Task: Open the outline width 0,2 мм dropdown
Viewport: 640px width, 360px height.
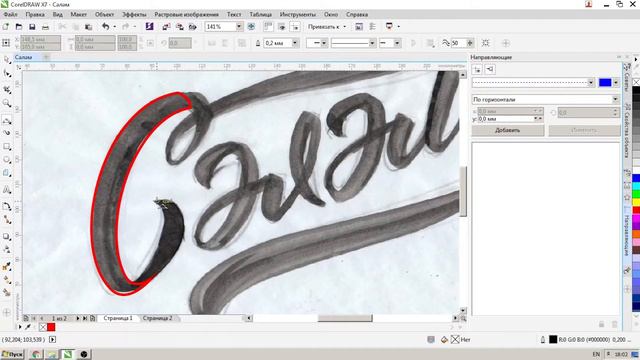Action: [x=295, y=43]
